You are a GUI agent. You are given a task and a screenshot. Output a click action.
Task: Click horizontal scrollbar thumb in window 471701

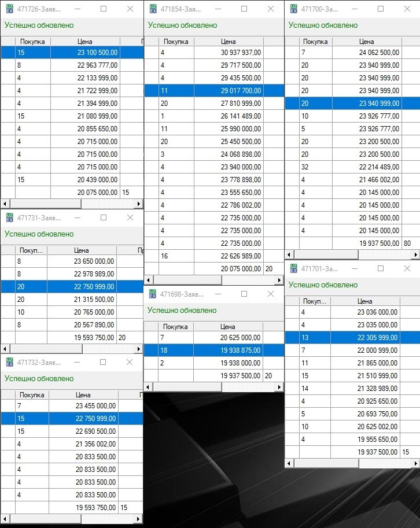coord(327,464)
